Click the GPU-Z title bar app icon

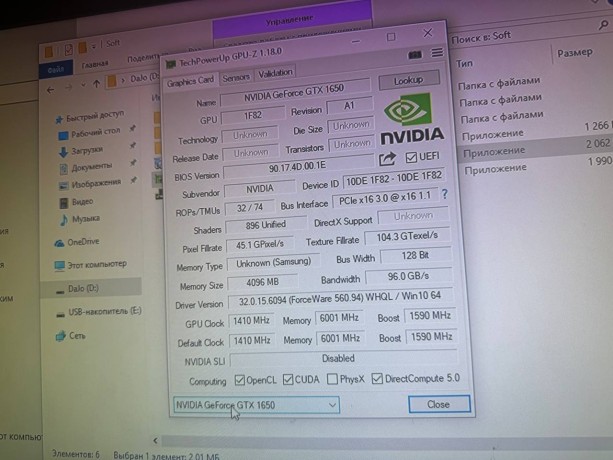pyautogui.click(x=171, y=64)
